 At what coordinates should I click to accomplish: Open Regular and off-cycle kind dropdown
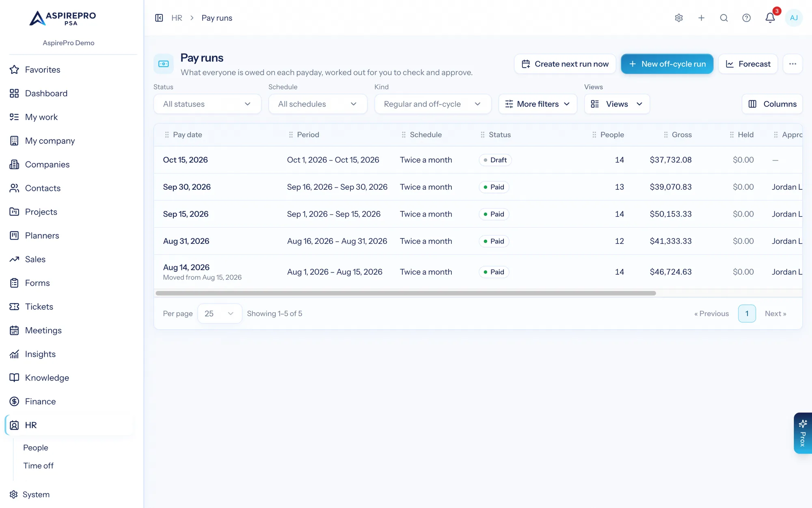[x=433, y=104]
